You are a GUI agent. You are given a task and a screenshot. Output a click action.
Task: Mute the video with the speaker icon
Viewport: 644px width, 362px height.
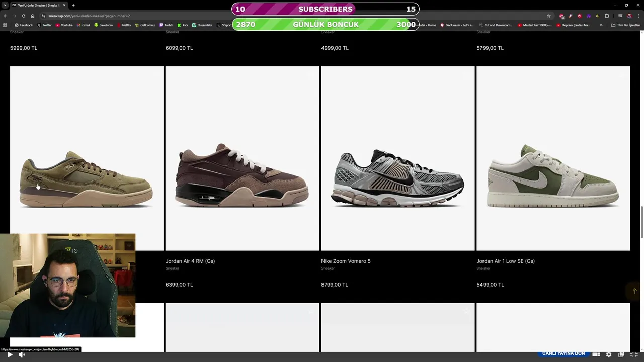click(x=22, y=355)
